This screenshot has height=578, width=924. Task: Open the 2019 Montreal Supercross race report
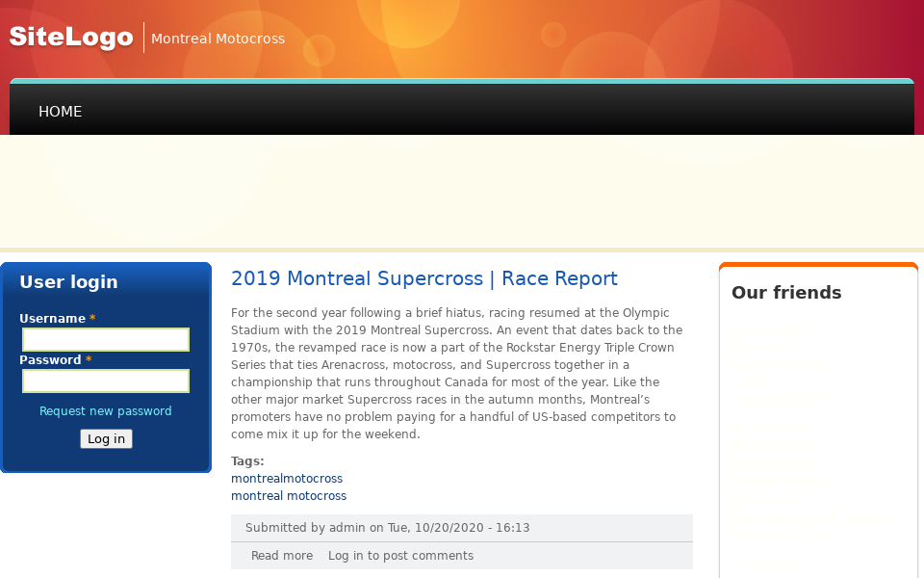click(424, 278)
